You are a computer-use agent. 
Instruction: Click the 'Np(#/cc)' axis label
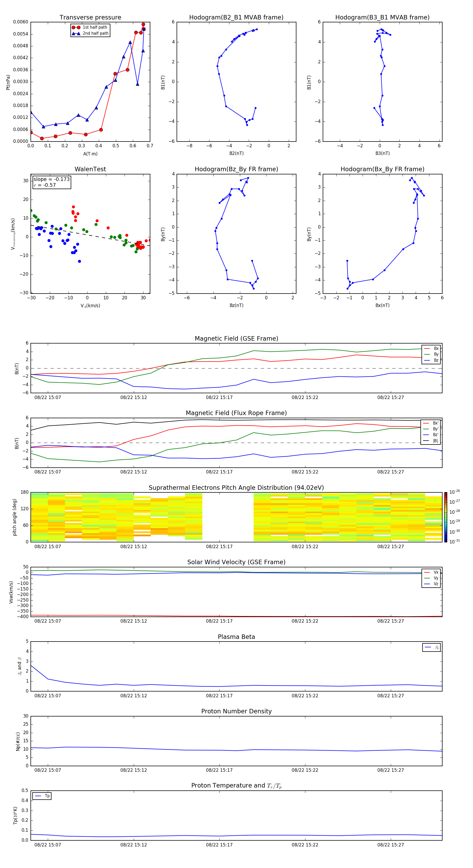(x=18, y=741)
